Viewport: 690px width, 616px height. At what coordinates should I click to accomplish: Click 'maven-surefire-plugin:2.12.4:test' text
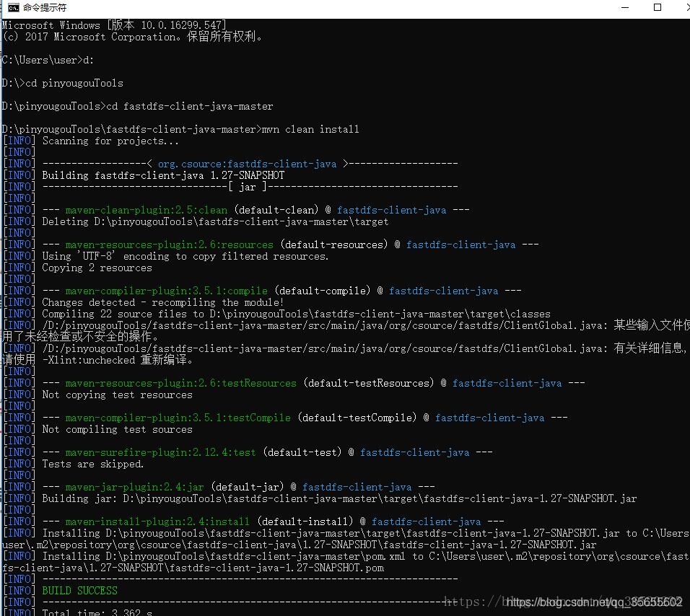point(161,452)
